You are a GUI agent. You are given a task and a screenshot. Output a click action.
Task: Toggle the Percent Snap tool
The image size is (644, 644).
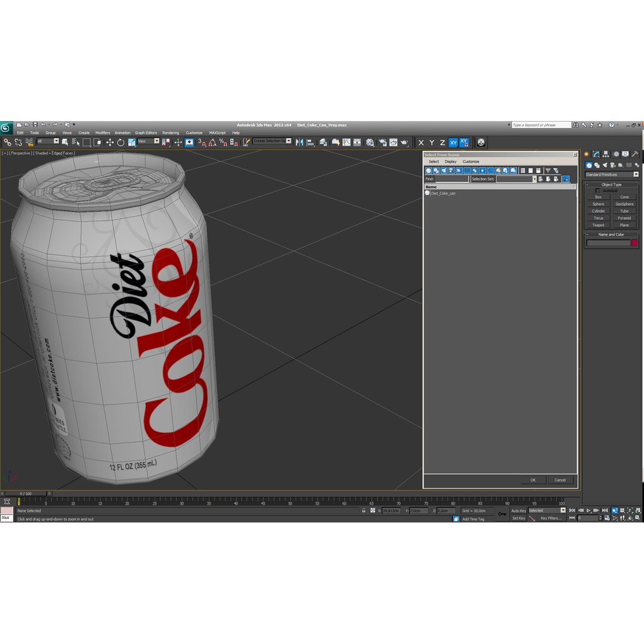pyautogui.click(x=223, y=143)
